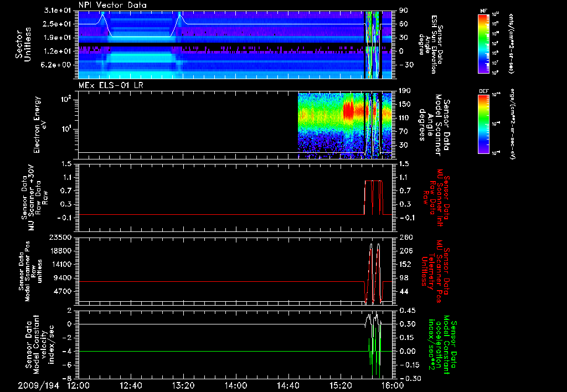Click the 'Model Scanner Angle degrees' axis title
Image resolution: width=567 pixels, height=392 pixels.
(x=434, y=125)
